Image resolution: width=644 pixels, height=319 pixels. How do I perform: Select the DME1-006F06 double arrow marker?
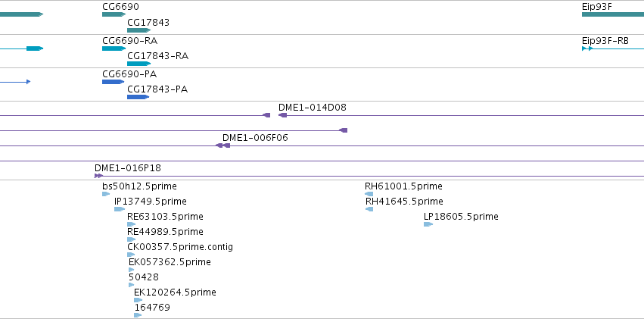point(223,145)
